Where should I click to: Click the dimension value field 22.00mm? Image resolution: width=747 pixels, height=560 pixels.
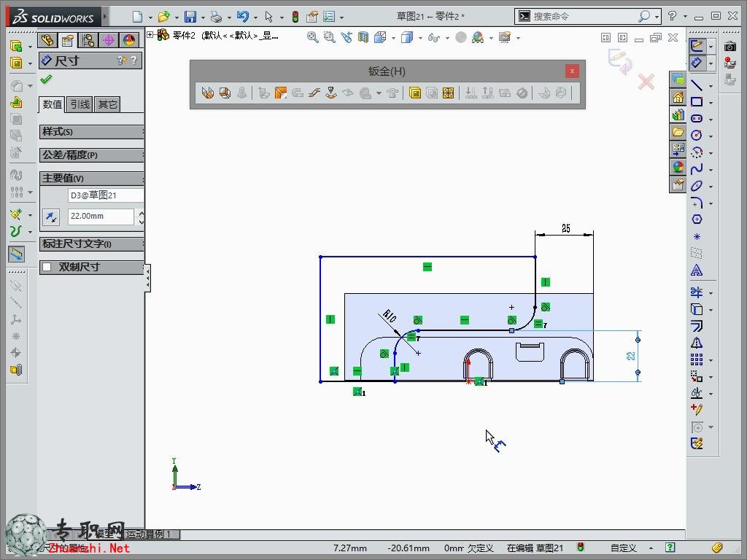[101, 216]
